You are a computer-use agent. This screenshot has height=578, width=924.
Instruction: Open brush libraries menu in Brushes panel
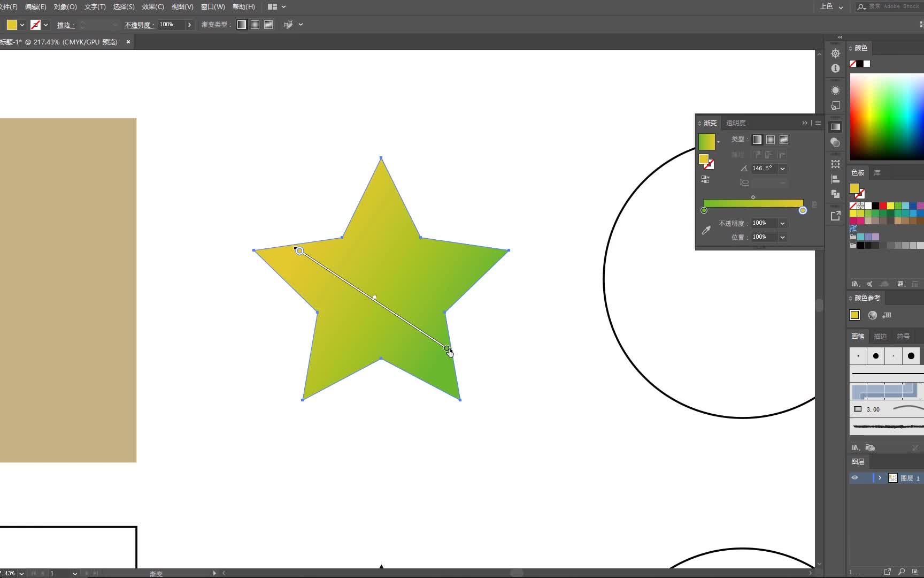point(856,447)
